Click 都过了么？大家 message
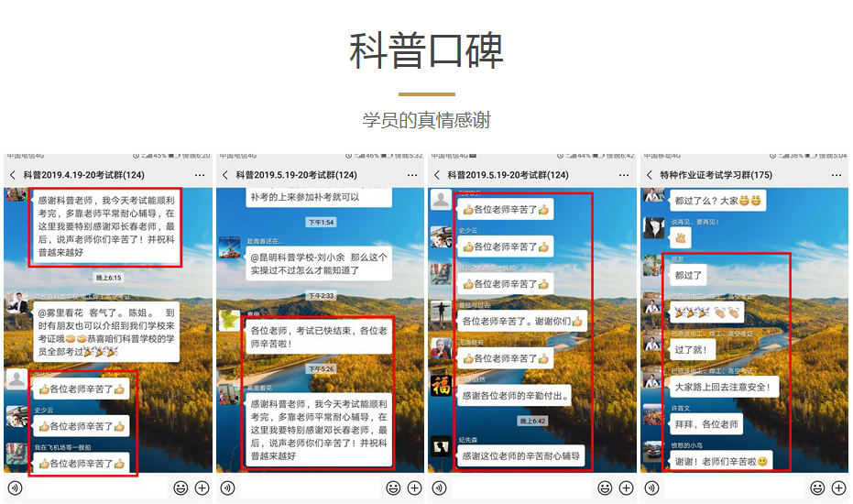This screenshot has height=504, width=853. [x=717, y=201]
